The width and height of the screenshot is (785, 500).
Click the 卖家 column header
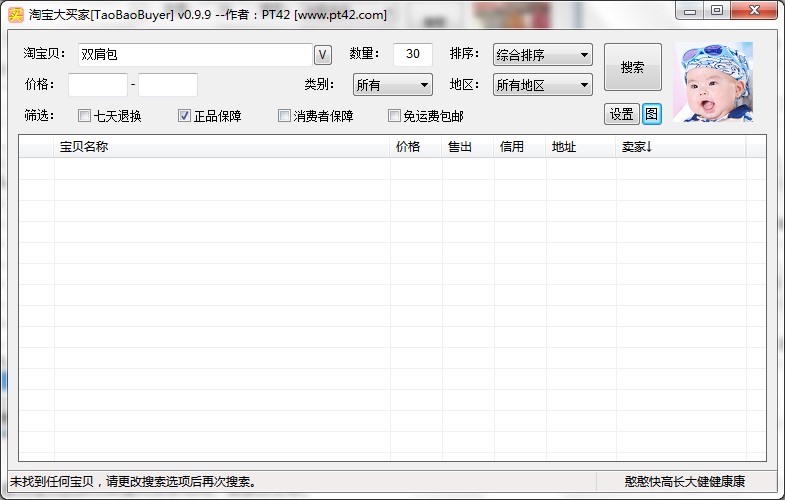click(x=681, y=147)
